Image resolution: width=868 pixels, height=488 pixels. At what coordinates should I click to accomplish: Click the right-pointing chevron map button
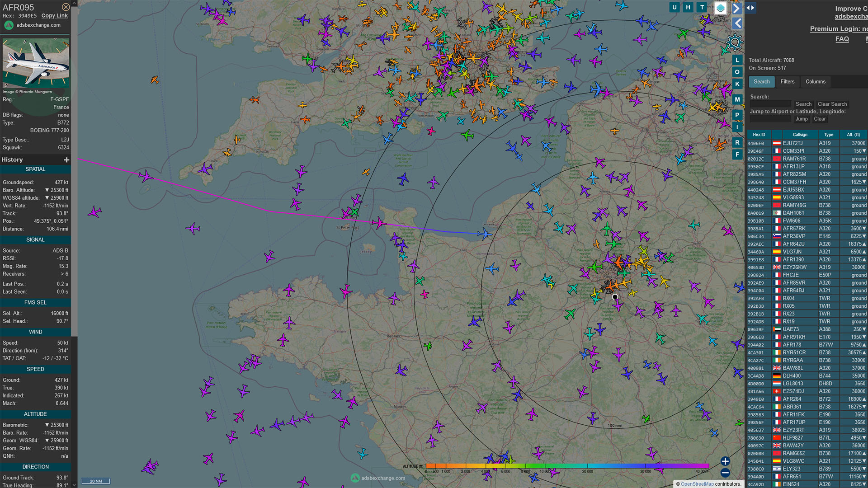pos(737,8)
